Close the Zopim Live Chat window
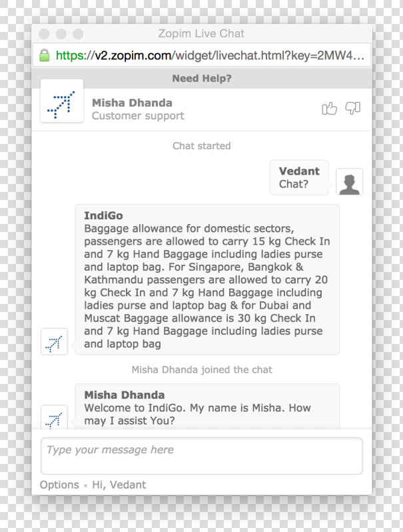Image resolution: width=403 pixels, height=532 pixels. coord(44,34)
